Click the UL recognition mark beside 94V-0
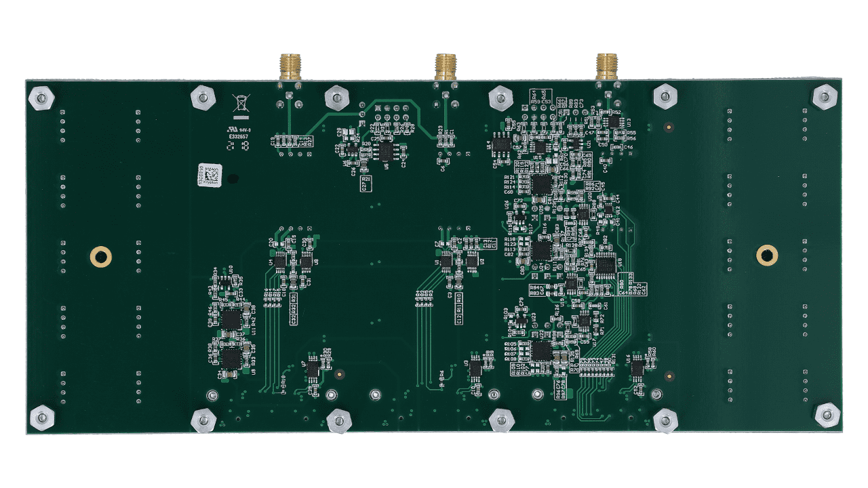Screen dimensions: 868x488 (233, 129)
